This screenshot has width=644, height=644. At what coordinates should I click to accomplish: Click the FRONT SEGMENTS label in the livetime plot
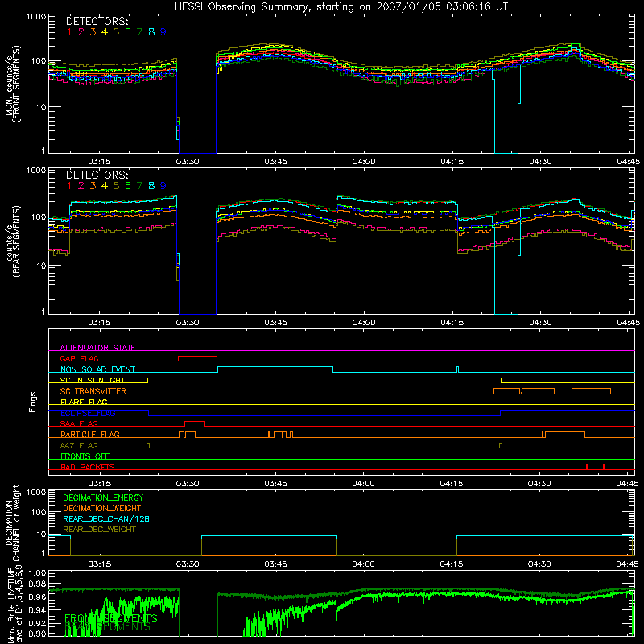coord(111,618)
